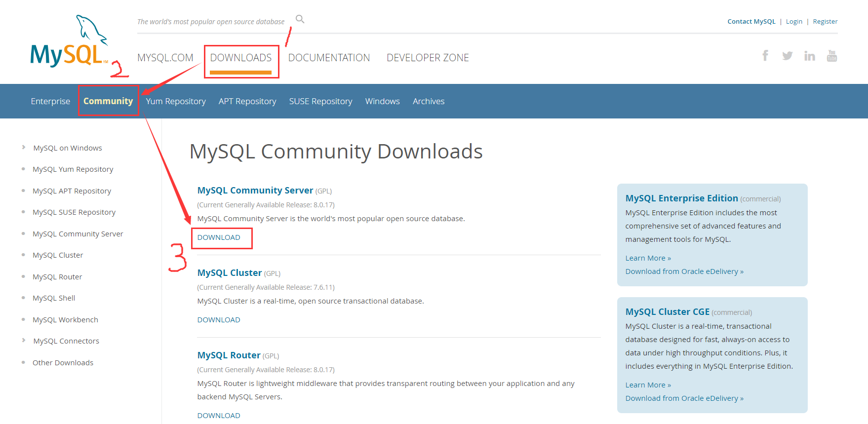The image size is (868, 424).
Task: Open MySQL on Windows sidebar link
Action: click(68, 148)
